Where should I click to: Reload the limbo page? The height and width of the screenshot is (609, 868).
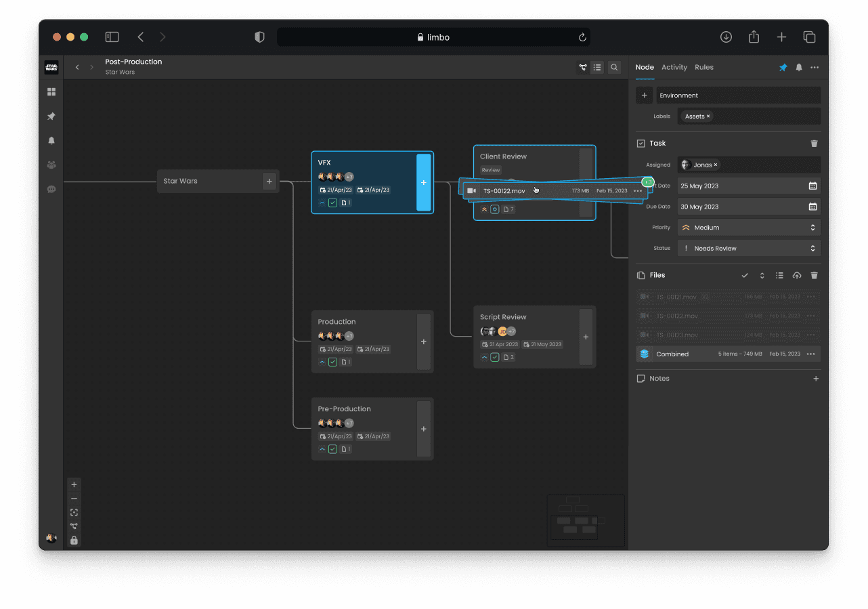click(582, 37)
